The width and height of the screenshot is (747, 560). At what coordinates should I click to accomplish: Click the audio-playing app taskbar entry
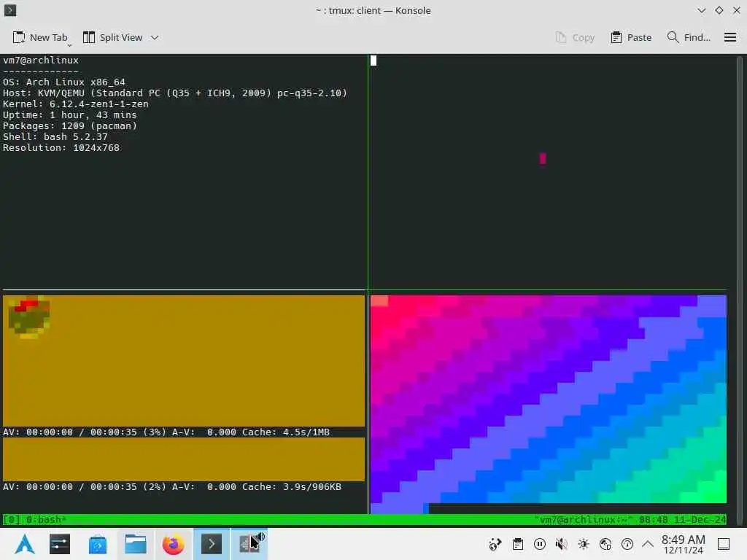(x=249, y=544)
